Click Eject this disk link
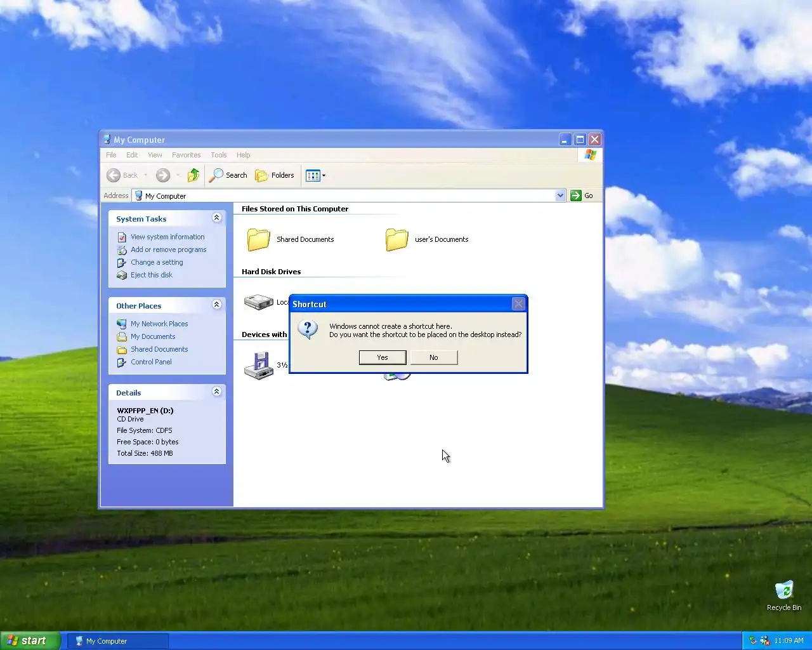Screen dimensions: 812x650 pos(152,275)
